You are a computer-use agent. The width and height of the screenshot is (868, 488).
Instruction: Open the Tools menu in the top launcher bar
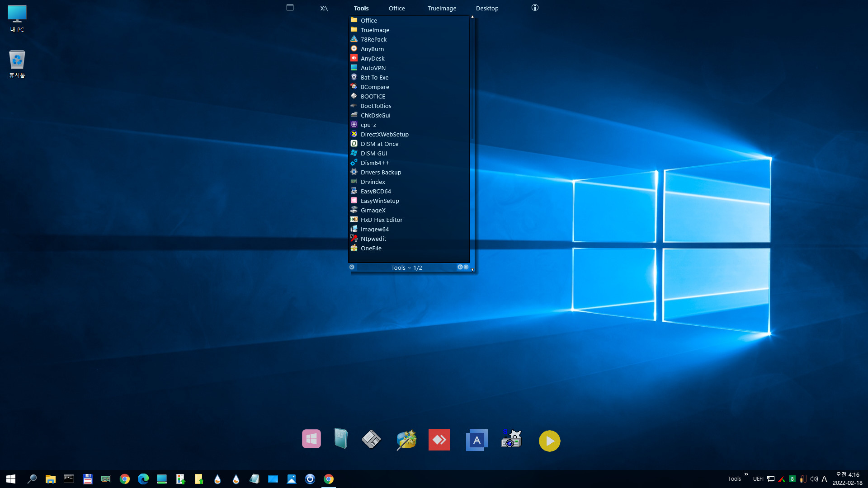point(361,8)
